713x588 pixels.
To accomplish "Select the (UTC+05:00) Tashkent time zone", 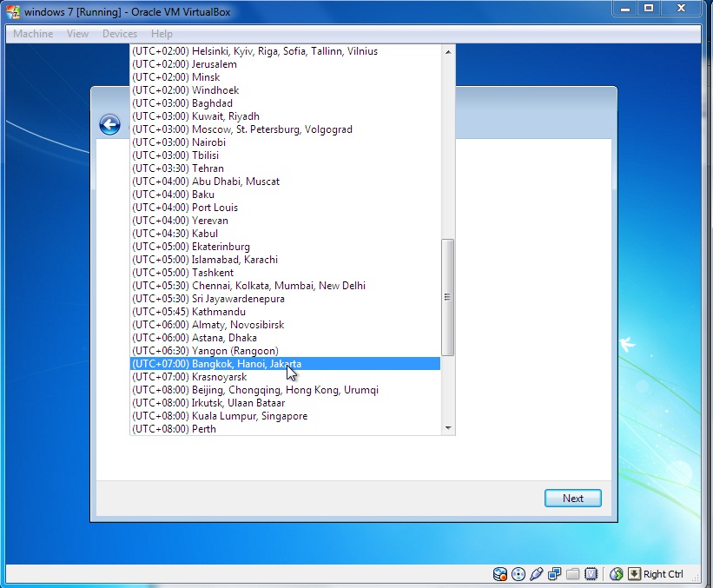I will pos(285,273).
